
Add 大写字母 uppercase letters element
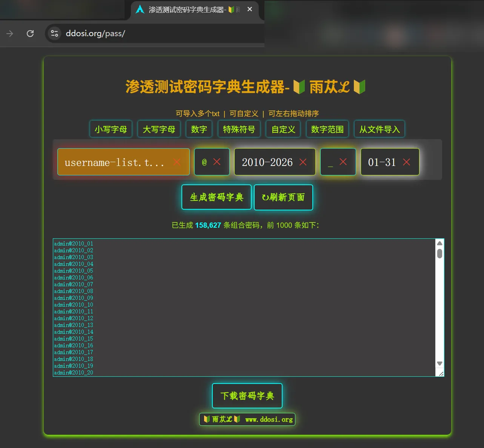point(159,129)
